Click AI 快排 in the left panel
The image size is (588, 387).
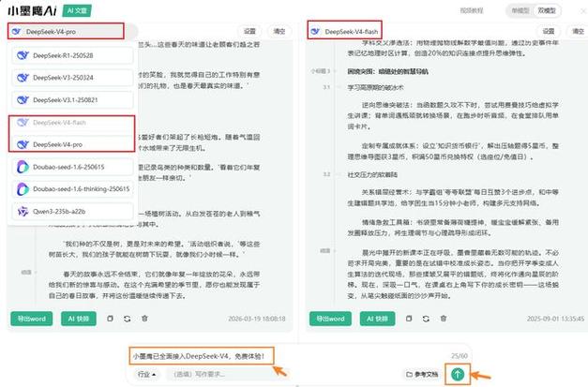79,319
